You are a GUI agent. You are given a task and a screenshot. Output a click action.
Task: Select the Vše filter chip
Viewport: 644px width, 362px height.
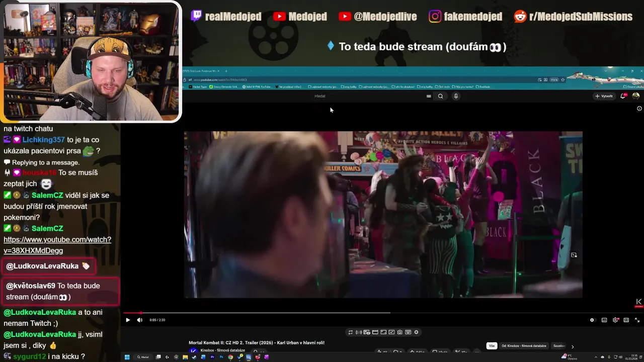(x=492, y=346)
